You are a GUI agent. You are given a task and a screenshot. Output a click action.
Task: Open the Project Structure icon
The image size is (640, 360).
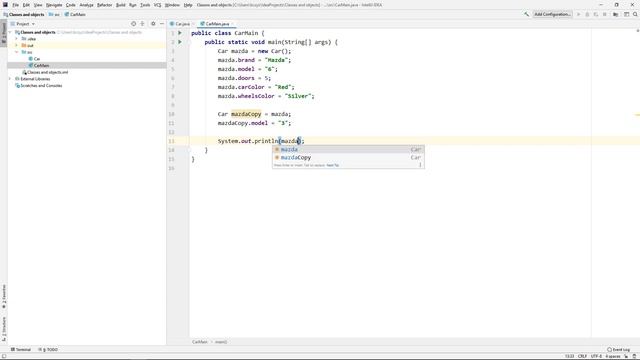click(616, 14)
